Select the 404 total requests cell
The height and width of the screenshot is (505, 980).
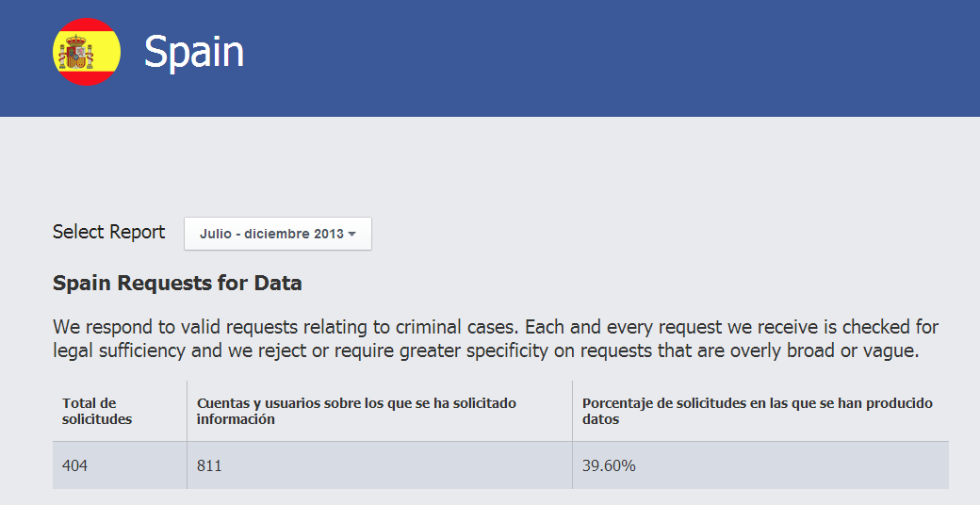pos(120,465)
